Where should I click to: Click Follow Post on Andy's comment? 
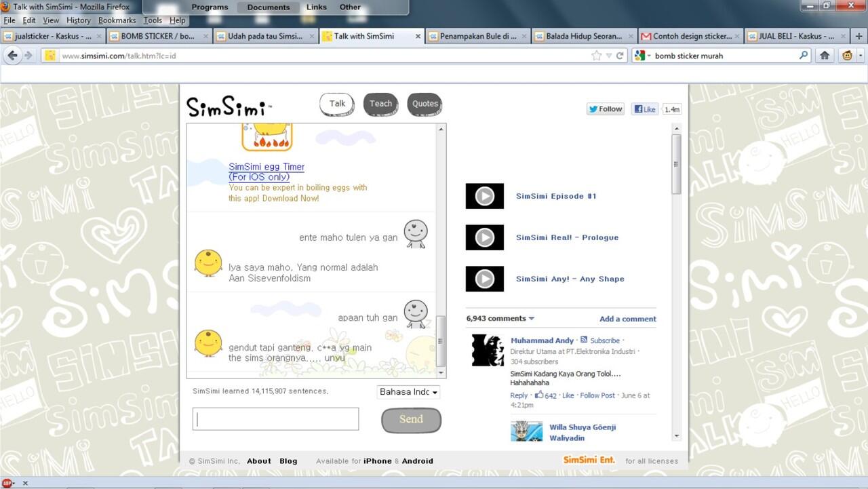[x=597, y=395]
